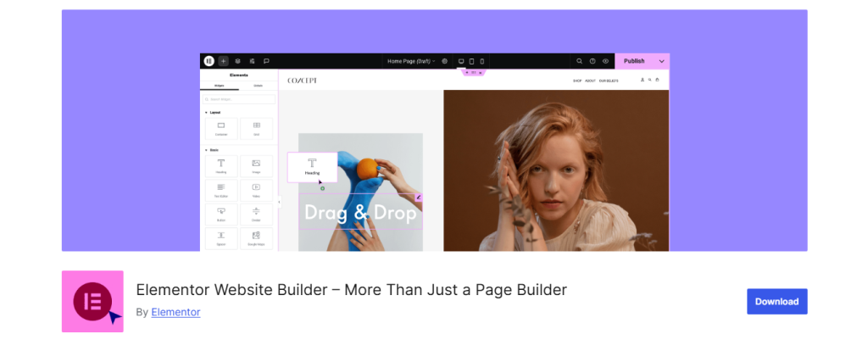Image resolution: width=868 pixels, height=351 pixels.
Task: Collapse the Layout widgets section
Action: tap(206, 112)
